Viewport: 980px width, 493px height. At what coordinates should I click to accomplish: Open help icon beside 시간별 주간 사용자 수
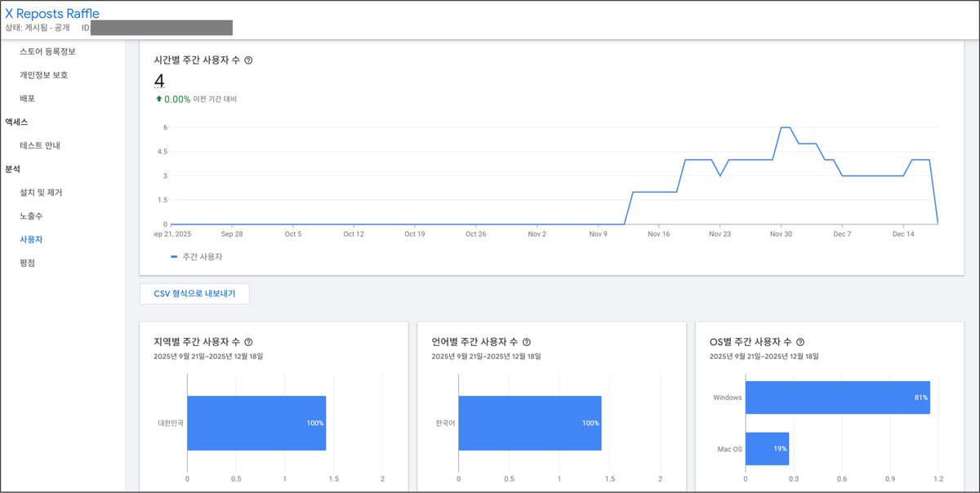tap(248, 60)
